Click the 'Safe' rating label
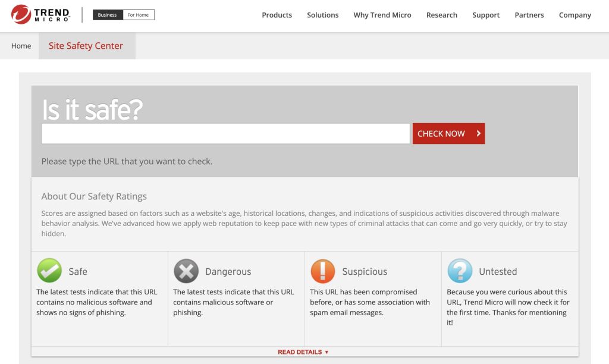Image resolution: width=609 pixels, height=364 pixels. [x=78, y=272]
